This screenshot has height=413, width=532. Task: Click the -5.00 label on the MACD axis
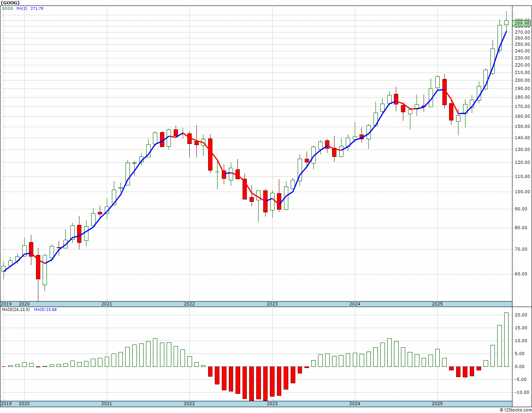pos(521,379)
